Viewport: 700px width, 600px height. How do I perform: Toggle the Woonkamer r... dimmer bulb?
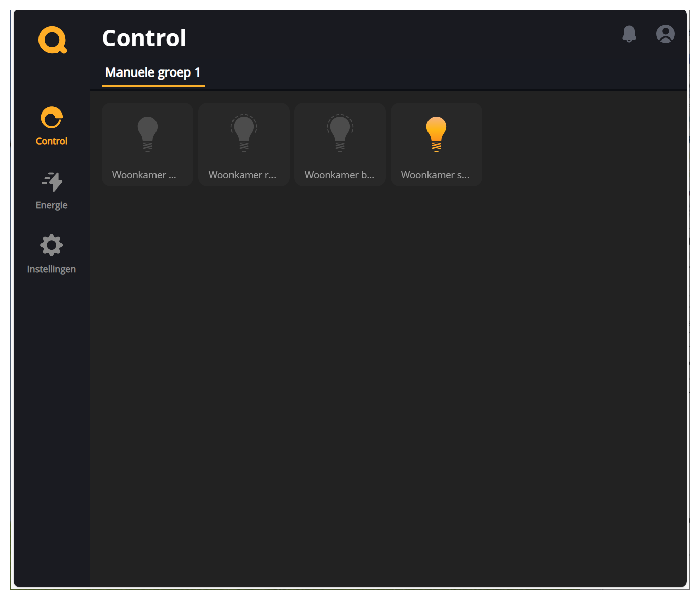click(244, 133)
